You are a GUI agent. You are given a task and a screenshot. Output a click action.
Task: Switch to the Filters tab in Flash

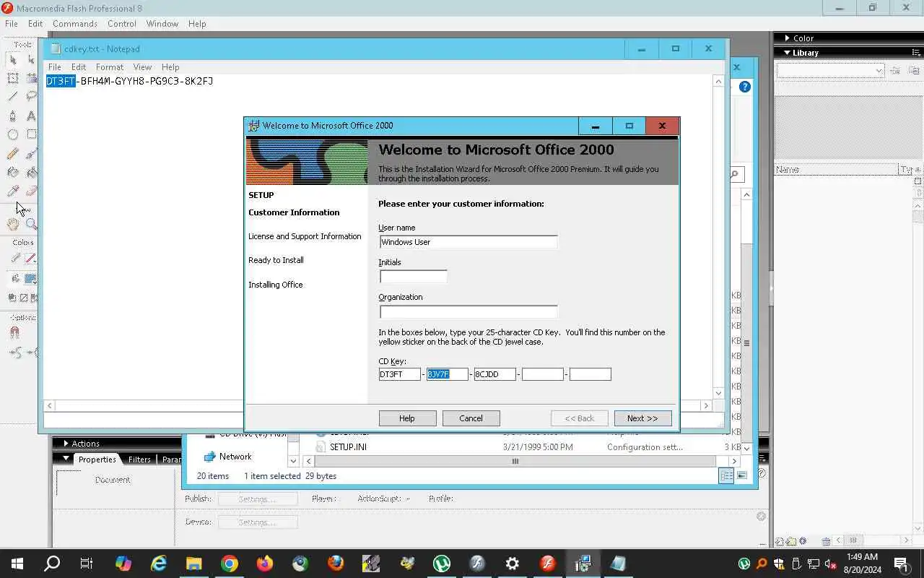click(x=139, y=460)
